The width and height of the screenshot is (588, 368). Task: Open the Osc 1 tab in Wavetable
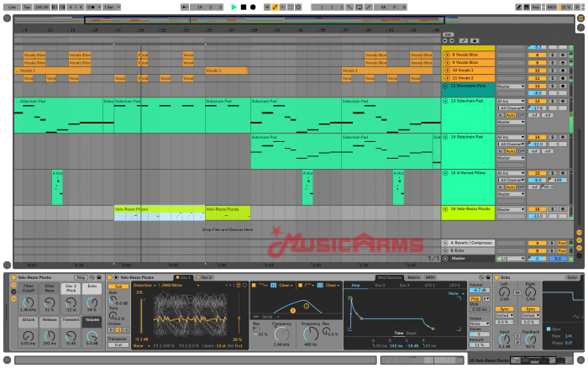pyautogui.click(x=184, y=276)
